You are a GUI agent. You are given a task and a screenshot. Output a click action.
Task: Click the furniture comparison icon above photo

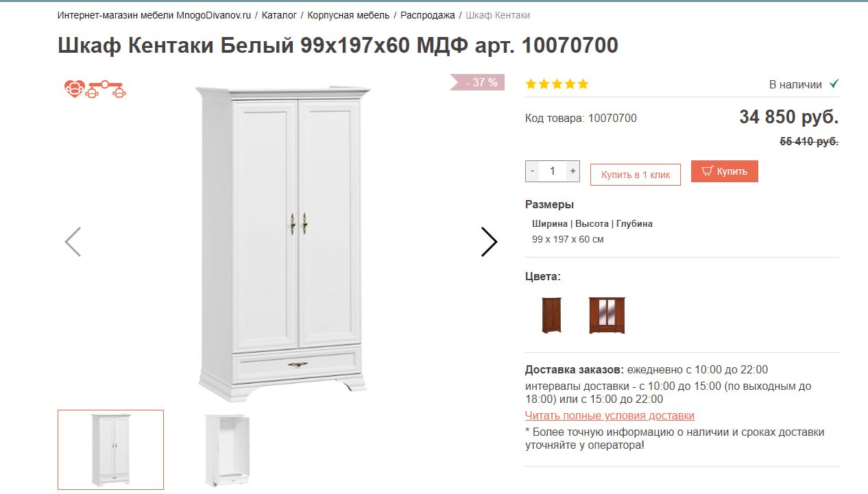(107, 88)
